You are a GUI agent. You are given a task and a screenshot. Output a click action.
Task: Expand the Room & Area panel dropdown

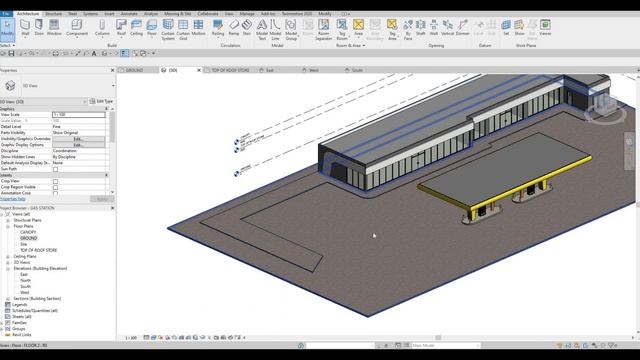click(x=350, y=46)
